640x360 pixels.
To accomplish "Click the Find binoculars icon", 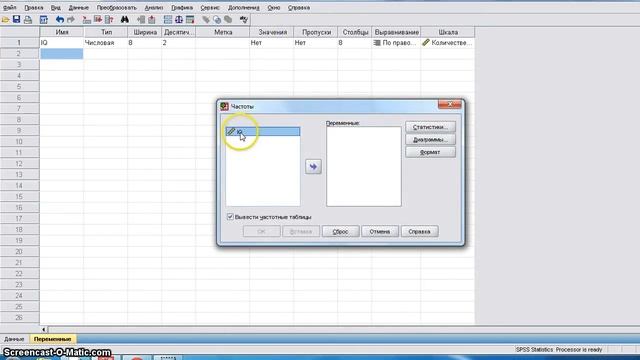I will coord(125,20).
